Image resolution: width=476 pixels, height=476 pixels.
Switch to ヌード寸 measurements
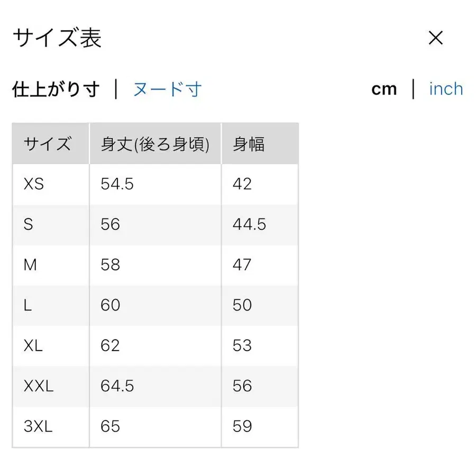(x=166, y=89)
